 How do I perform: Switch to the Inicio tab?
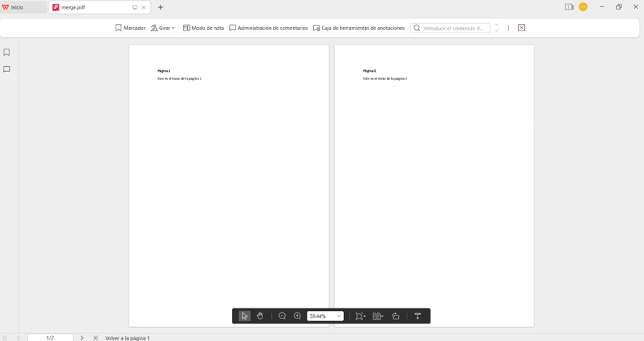[23, 7]
